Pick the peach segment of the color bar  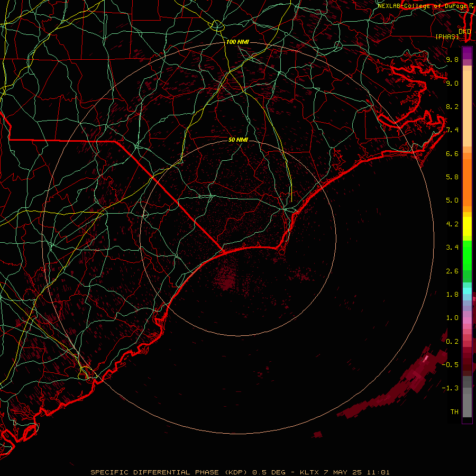(x=467, y=108)
